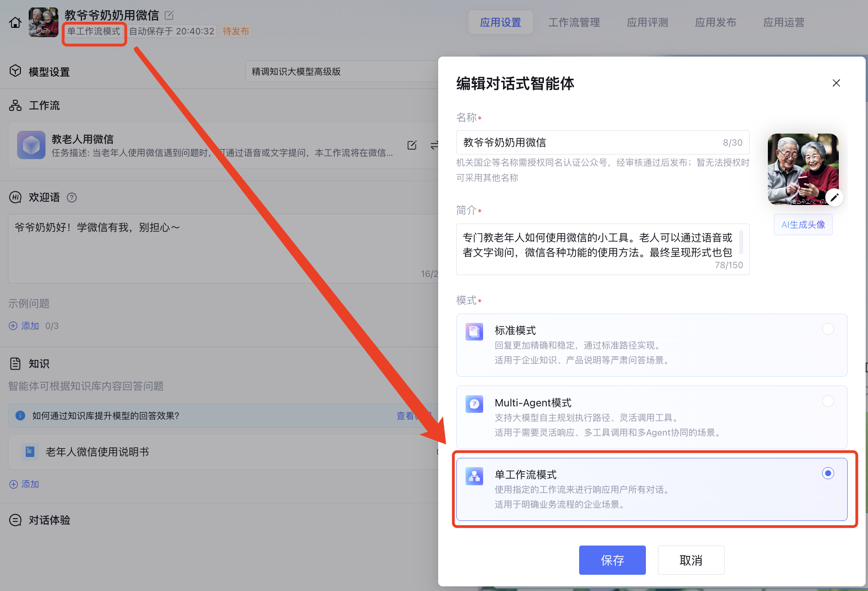
Task: Close the 编辑对话式智能体 dialog
Action: [836, 83]
